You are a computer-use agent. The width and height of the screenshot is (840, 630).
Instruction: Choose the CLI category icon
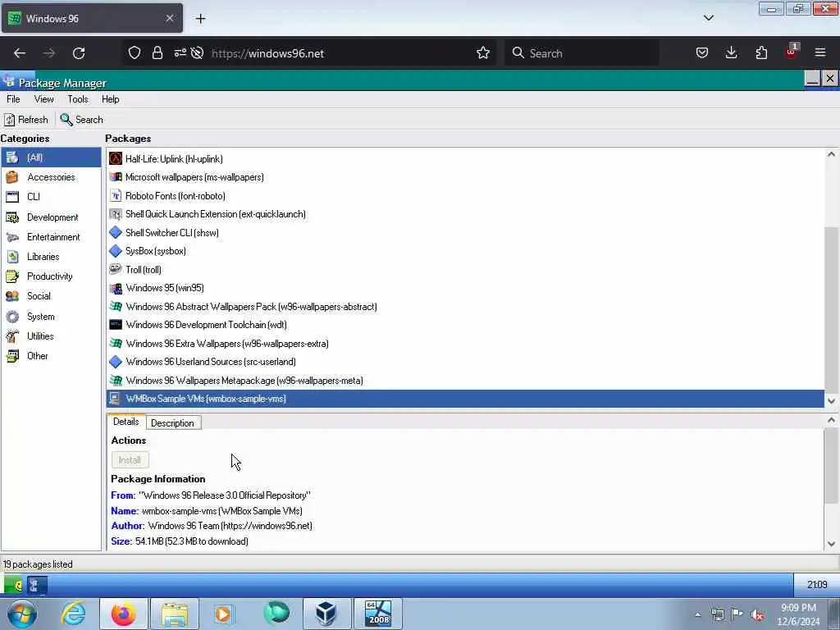[12, 197]
